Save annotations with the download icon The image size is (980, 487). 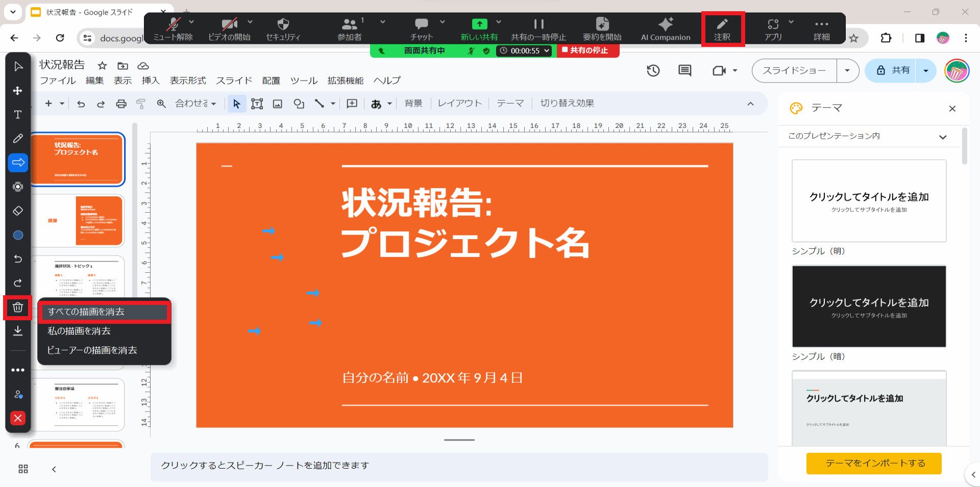click(x=18, y=331)
